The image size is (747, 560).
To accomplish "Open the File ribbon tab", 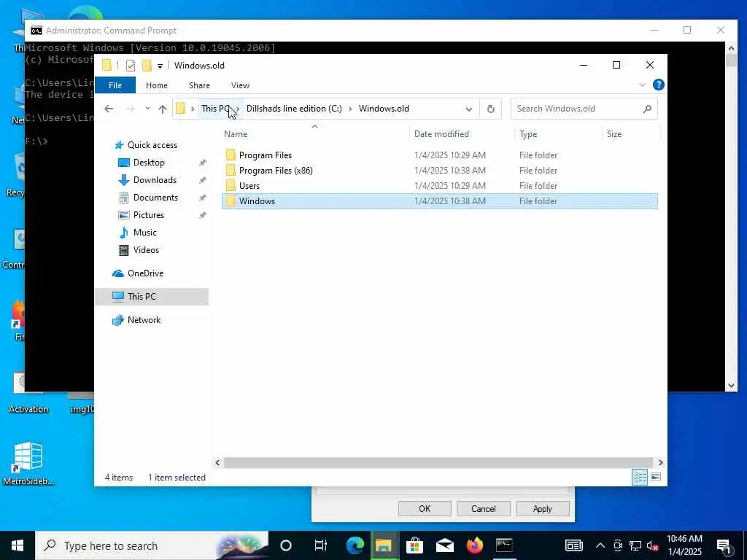I will point(115,85).
